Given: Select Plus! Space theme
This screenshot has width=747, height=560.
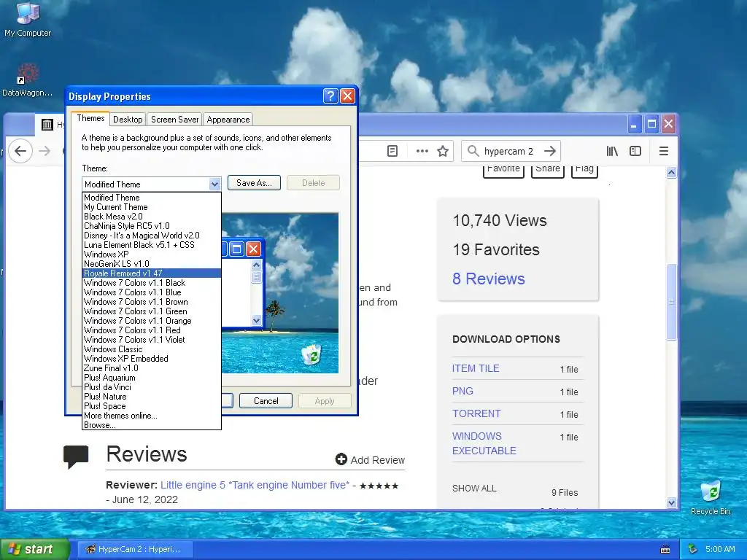Looking at the screenshot, I should point(152,406).
